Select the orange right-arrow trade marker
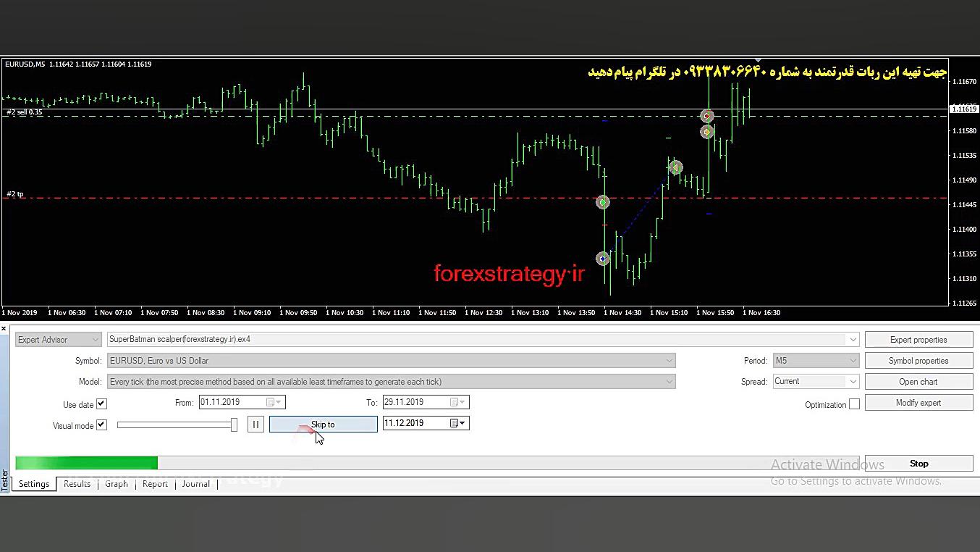Viewport: 980px width, 552px height. (707, 132)
